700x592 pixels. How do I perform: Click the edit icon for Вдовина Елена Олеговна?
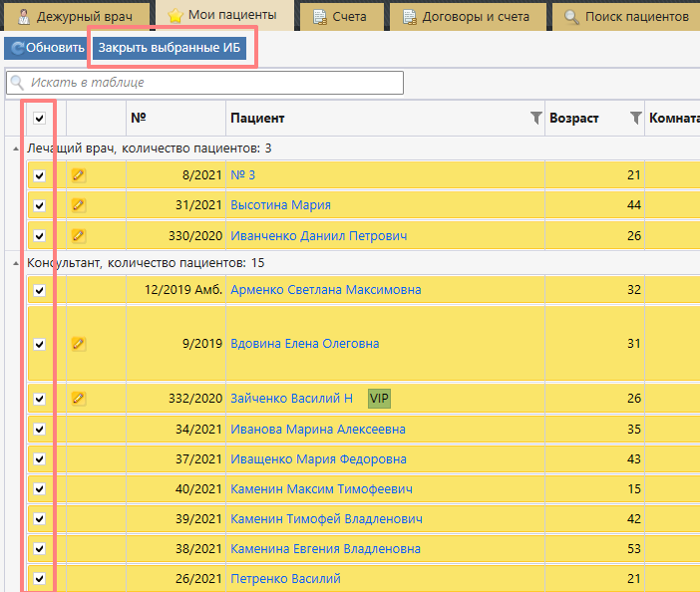click(79, 344)
